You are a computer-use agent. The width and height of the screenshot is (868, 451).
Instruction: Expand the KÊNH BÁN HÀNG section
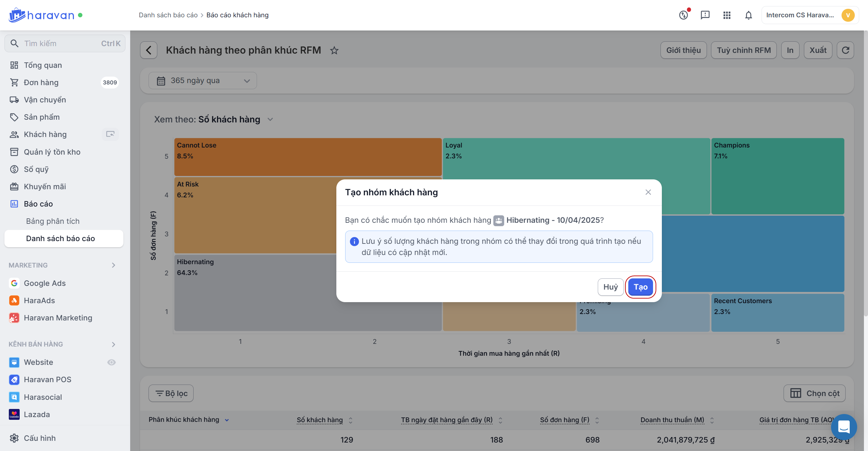coord(113,344)
